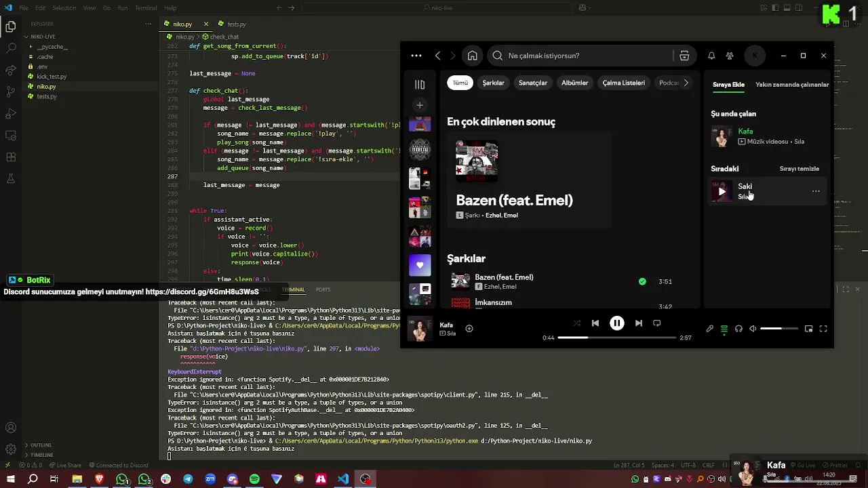Switch to the PORTS panel tab
The height and width of the screenshot is (488, 868).
pos(323,289)
